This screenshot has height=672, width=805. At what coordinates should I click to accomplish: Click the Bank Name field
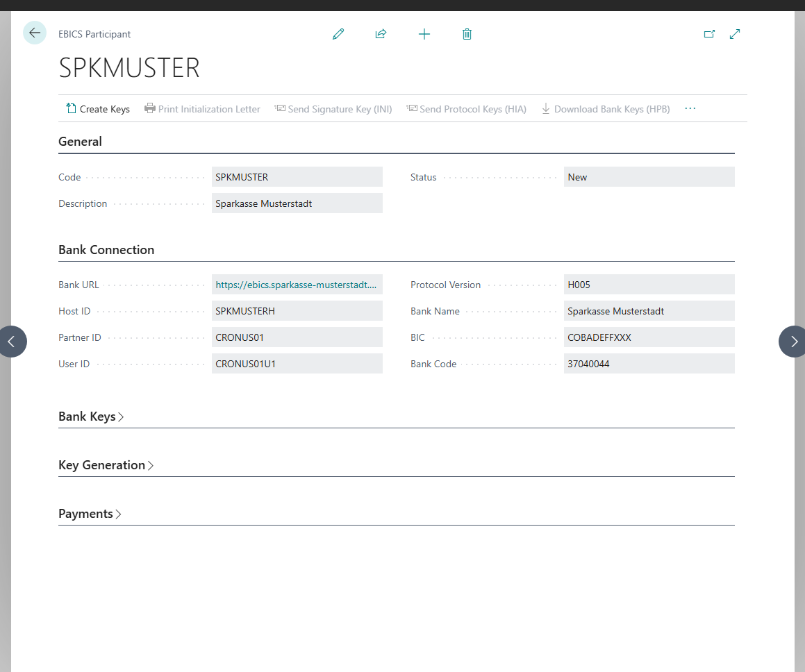(x=649, y=311)
